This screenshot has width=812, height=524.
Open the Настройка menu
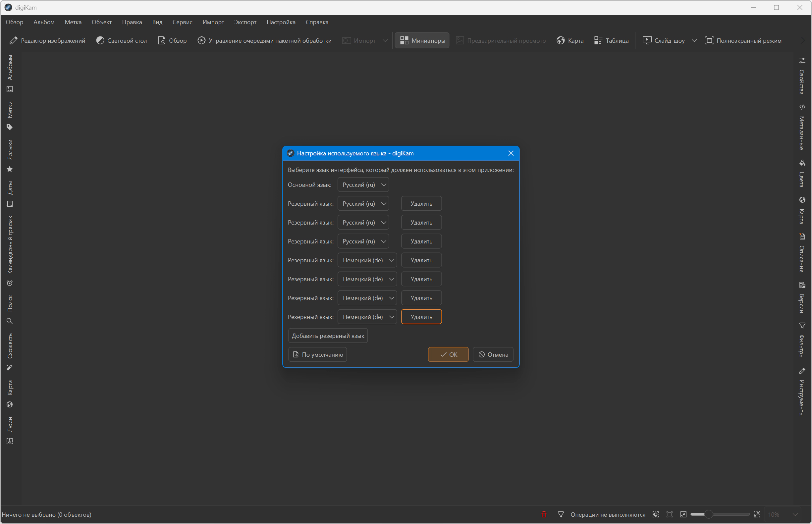click(x=281, y=22)
